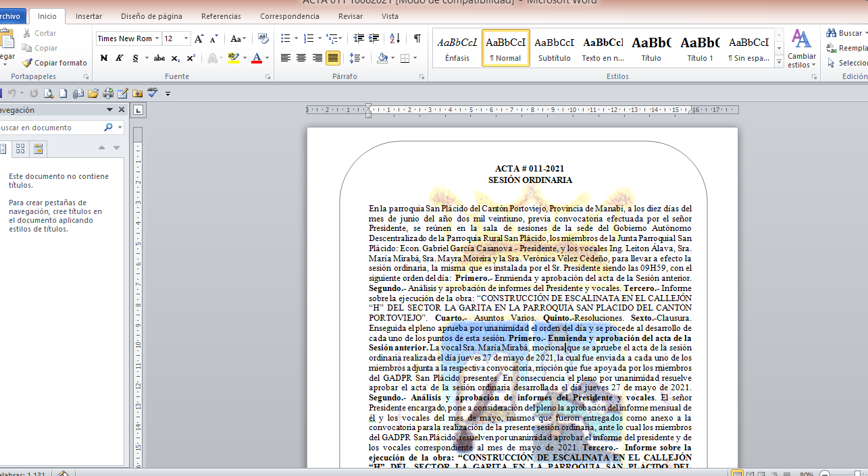
Task: Increase the paragraph indent
Action: [374, 38]
